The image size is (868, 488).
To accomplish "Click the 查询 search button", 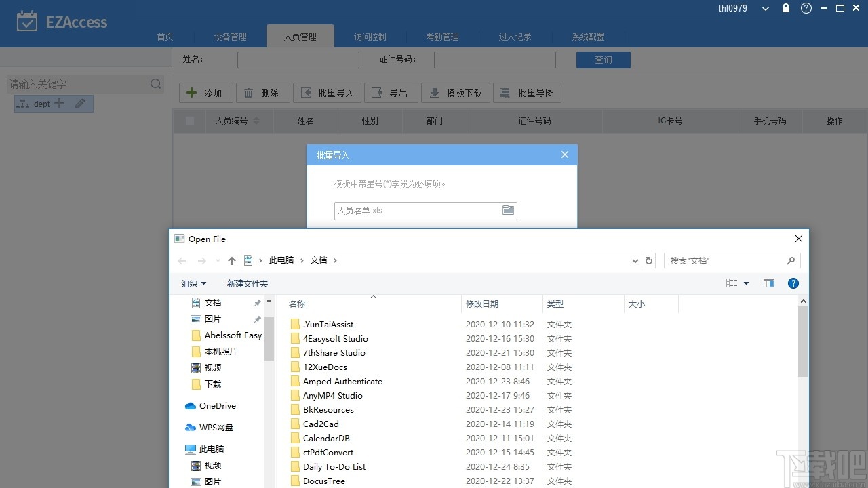I will pos(603,60).
